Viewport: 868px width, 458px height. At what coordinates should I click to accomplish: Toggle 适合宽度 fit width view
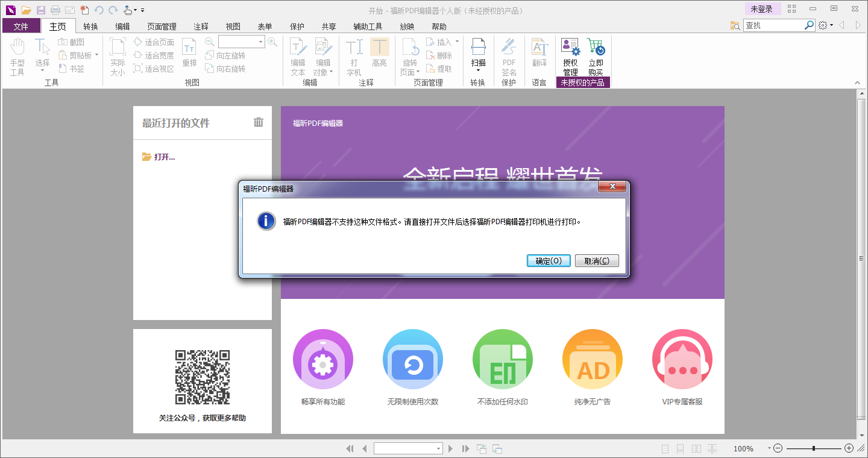point(159,55)
